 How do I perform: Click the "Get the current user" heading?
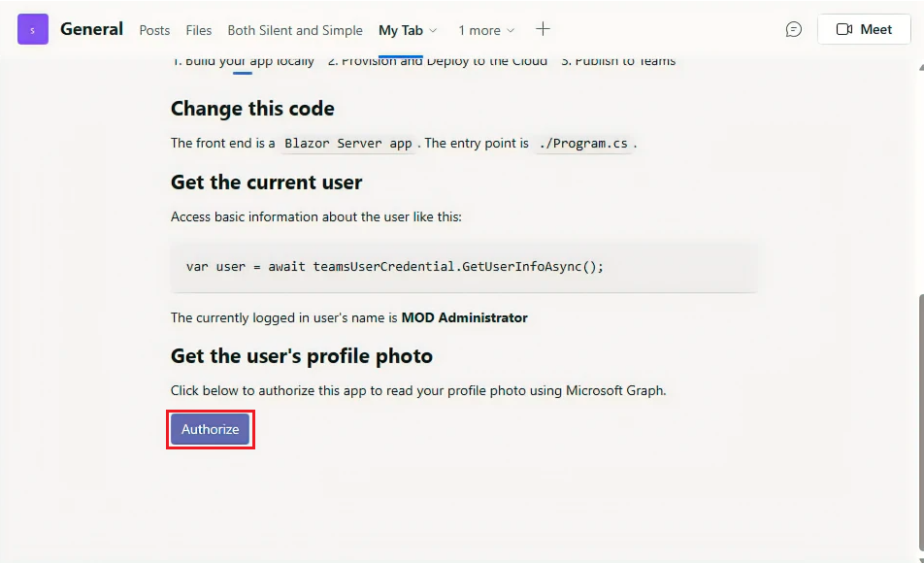point(266,182)
